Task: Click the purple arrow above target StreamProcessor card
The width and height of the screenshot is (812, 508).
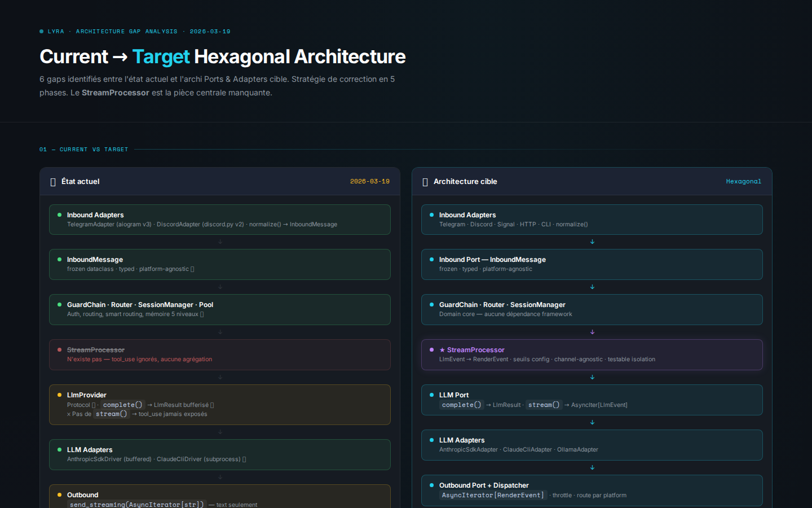Action: (592, 332)
